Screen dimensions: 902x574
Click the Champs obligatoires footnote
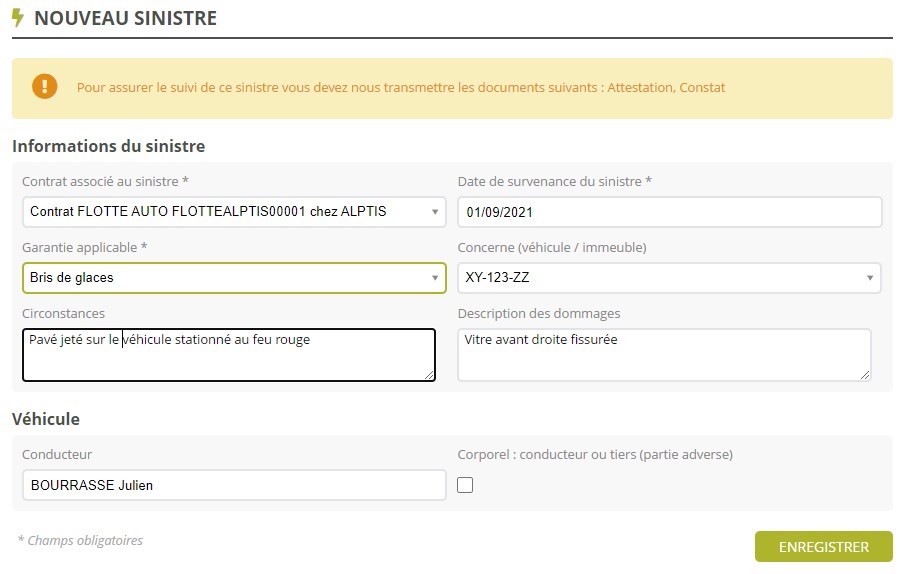80,541
